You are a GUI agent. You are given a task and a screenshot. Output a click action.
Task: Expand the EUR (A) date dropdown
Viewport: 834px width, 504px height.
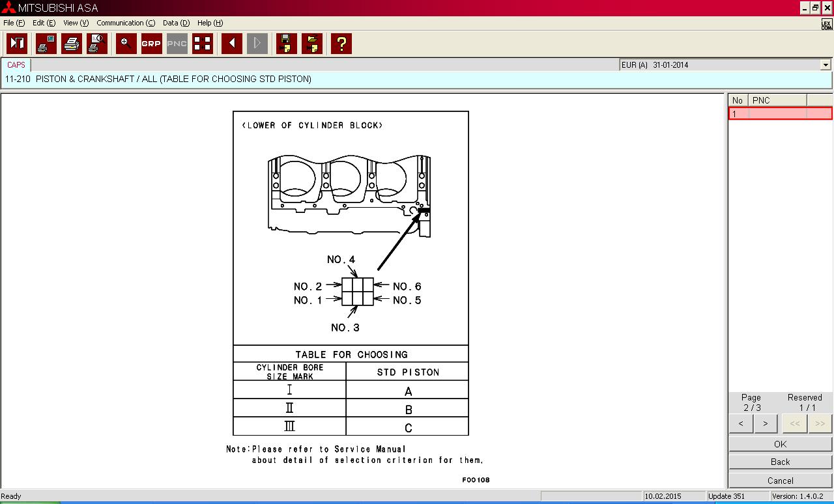click(x=826, y=65)
